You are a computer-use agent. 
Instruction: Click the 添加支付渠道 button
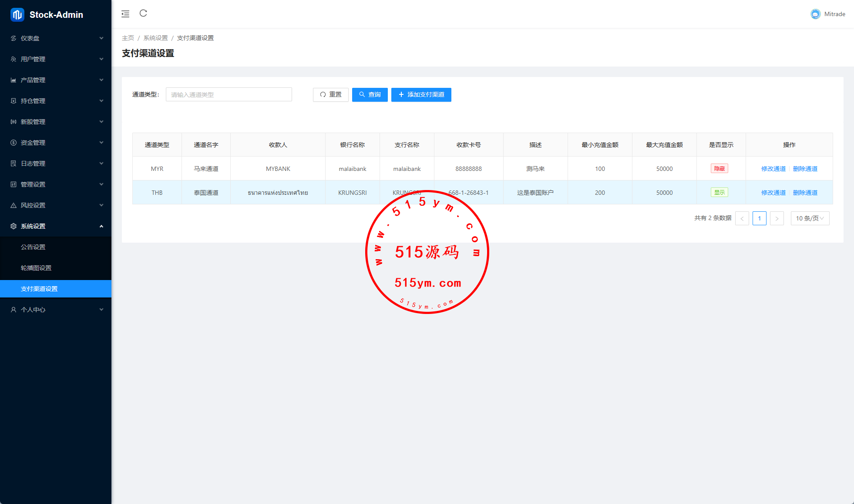tap(421, 95)
